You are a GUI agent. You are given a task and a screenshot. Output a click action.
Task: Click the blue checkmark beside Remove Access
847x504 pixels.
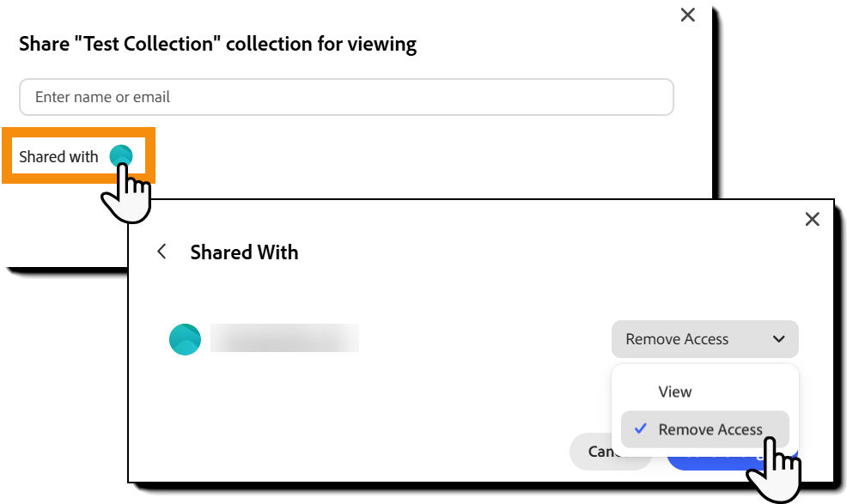(640, 428)
